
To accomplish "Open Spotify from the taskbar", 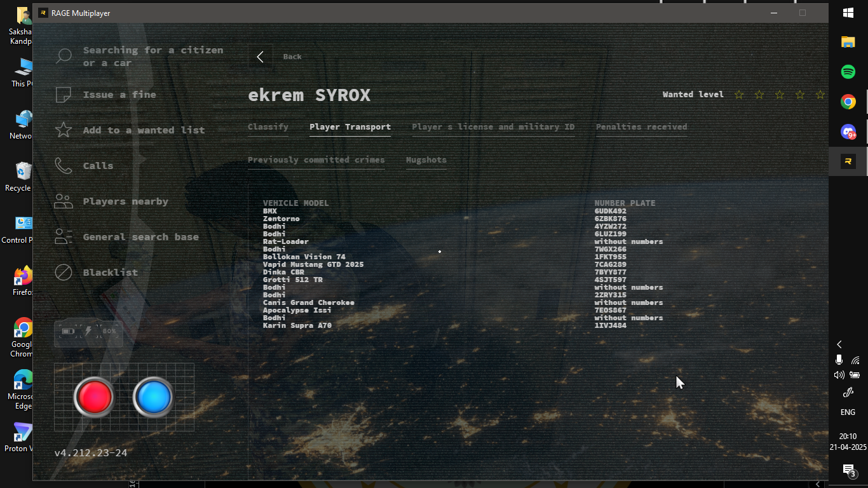I will pyautogui.click(x=848, y=72).
